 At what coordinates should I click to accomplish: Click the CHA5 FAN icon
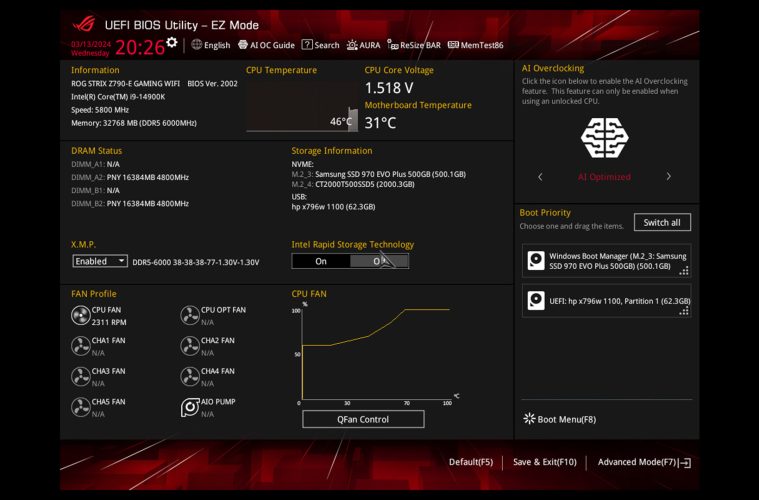(x=80, y=407)
